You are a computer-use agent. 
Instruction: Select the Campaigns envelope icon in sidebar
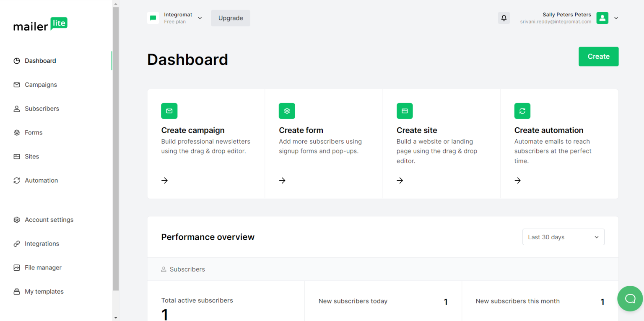click(16, 85)
